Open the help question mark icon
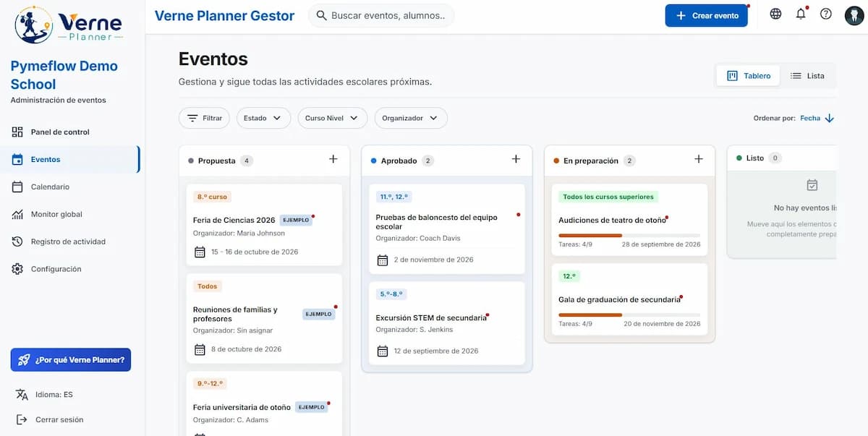 tap(826, 14)
